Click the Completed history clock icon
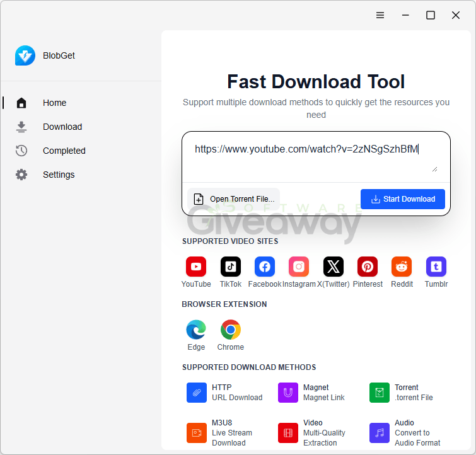This screenshot has width=476, height=455. pos(21,151)
